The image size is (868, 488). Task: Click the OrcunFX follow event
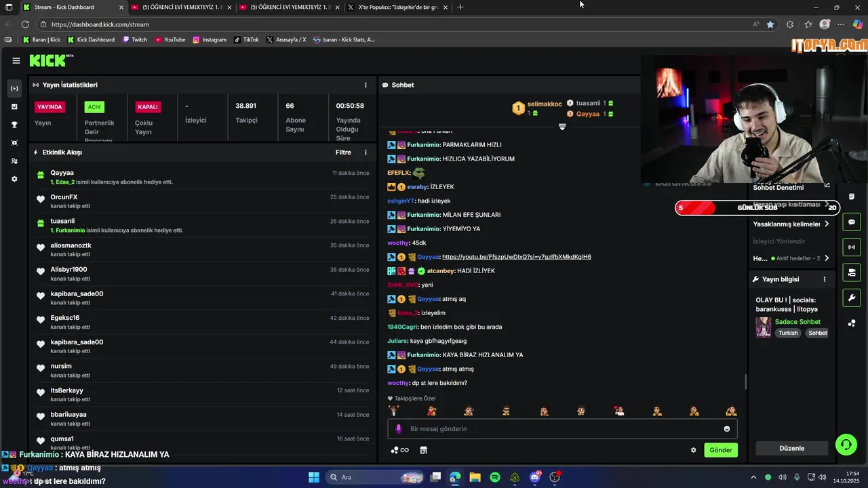203,201
